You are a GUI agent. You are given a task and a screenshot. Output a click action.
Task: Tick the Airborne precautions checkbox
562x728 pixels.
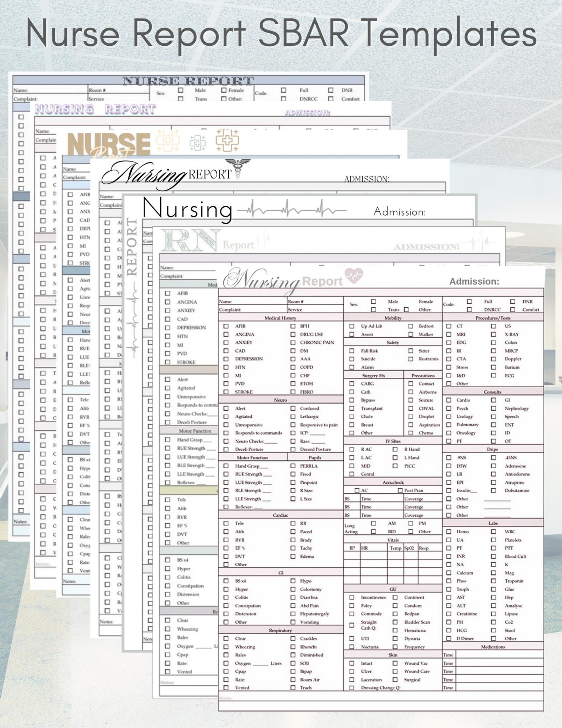point(411,392)
